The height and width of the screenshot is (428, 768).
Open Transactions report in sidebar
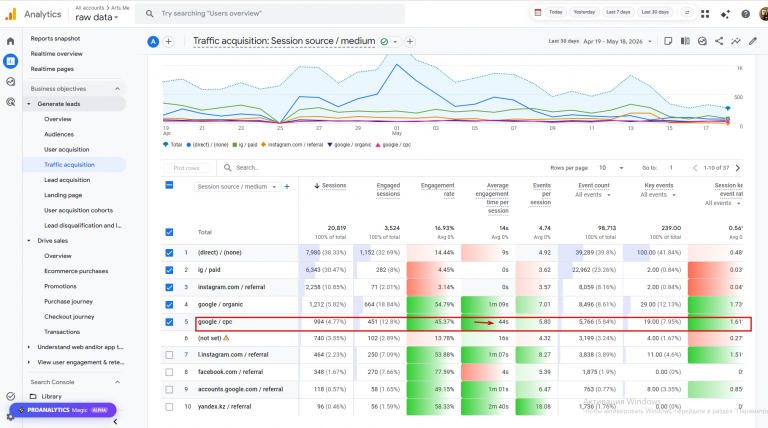[62, 332]
